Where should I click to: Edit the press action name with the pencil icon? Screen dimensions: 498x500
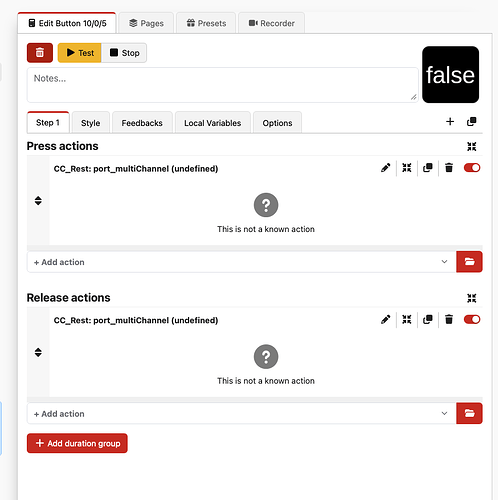coord(386,168)
